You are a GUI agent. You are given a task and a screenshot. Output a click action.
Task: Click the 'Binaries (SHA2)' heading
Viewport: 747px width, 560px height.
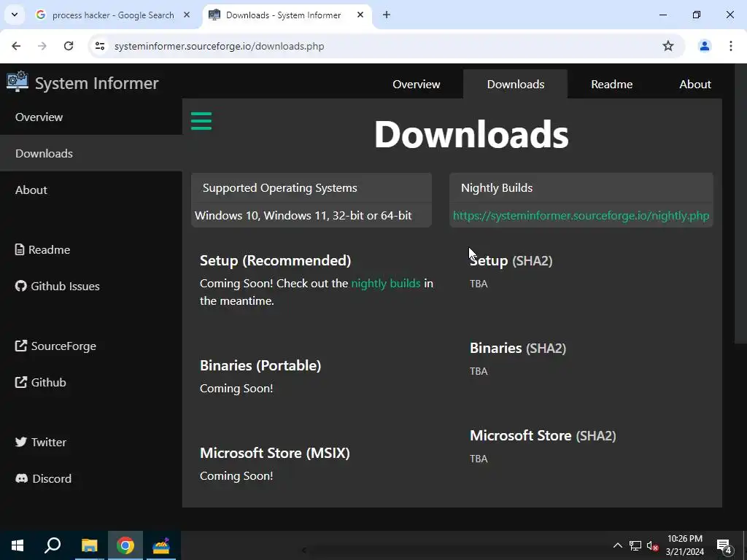[518, 348]
